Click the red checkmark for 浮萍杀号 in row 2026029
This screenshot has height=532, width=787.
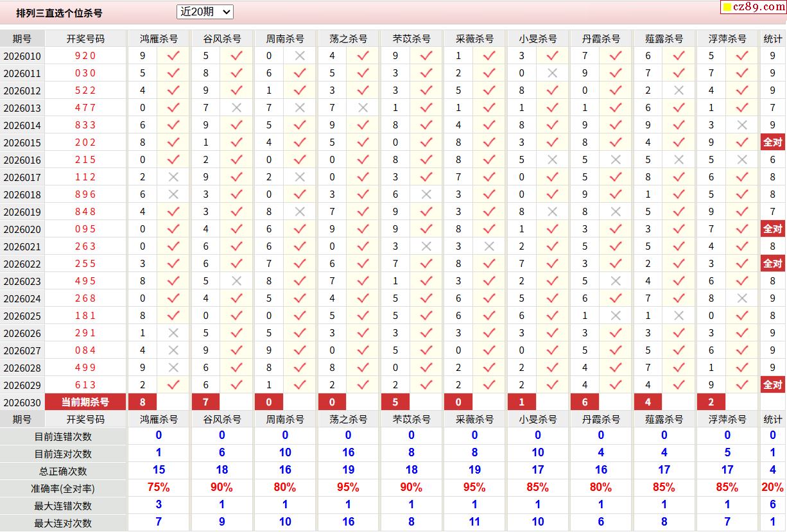743,385
